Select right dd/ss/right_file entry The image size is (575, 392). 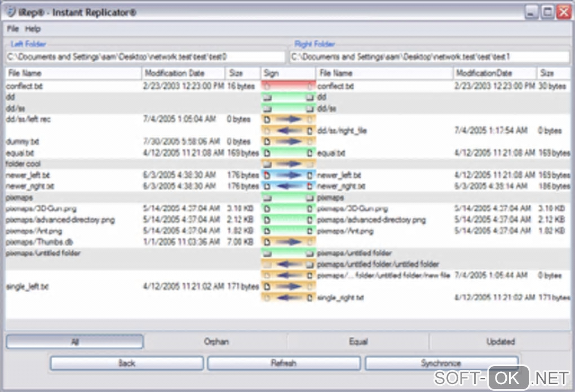click(x=342, y=131)
